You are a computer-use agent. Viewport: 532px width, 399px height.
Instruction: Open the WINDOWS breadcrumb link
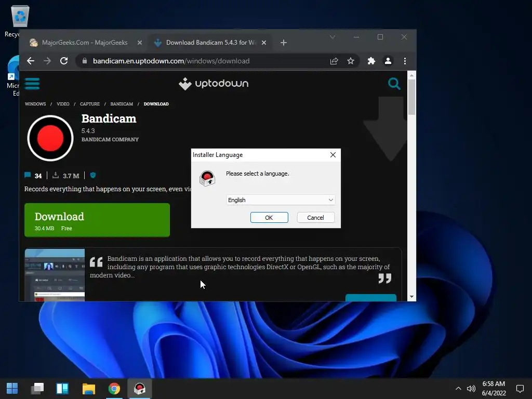click(x=35, y=104)
